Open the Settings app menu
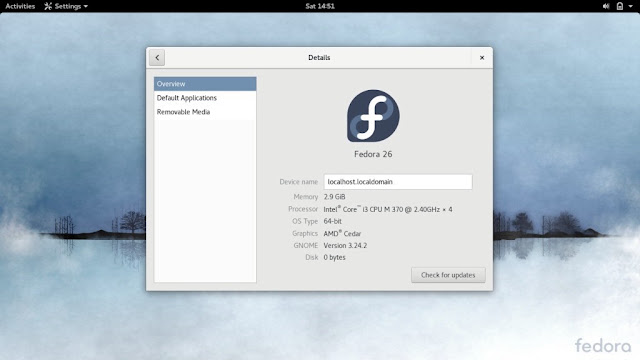Viewport: 640px width, 360px height. pos(66,6)
